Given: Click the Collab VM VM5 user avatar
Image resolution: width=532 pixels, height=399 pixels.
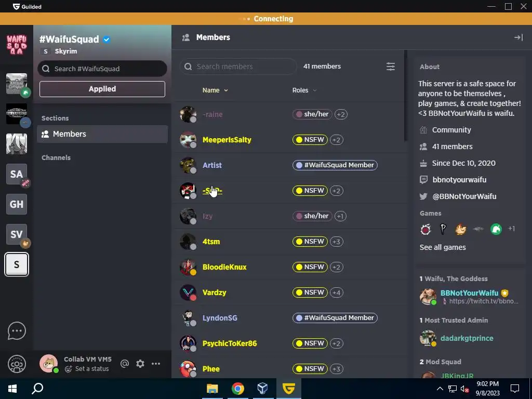Looking at the screenshot, I should pyautogui.click(x=48, y=364).
